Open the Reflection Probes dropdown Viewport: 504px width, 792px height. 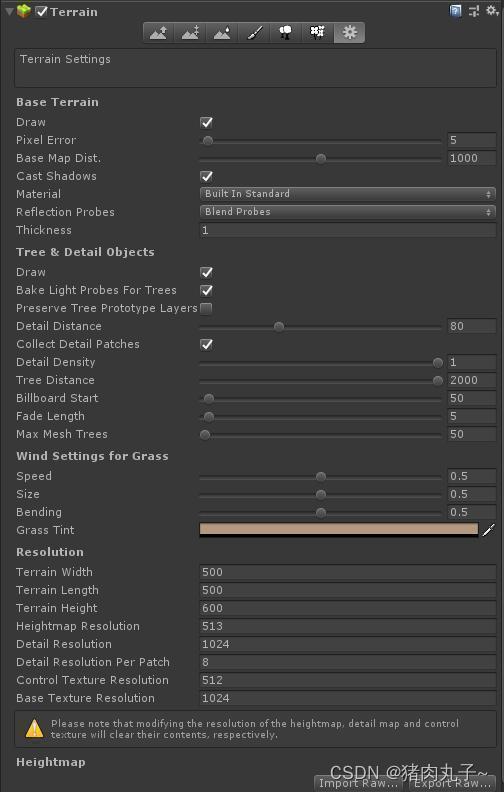pos(348,212)
